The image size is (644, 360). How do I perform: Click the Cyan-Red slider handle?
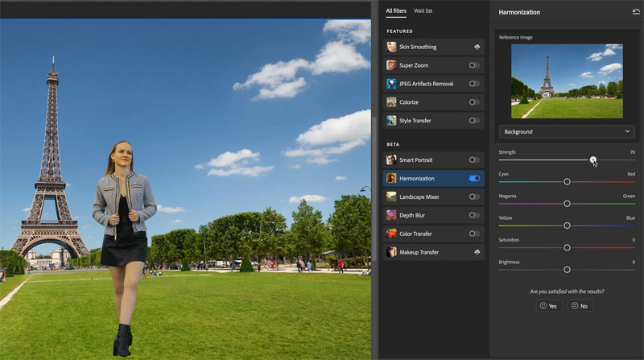pos(567,182)
